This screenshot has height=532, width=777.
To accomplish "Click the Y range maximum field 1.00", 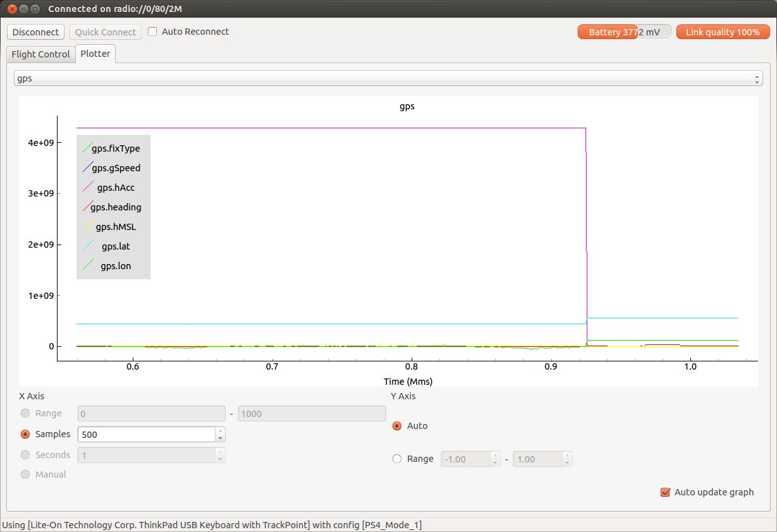I will coord(538,459).
